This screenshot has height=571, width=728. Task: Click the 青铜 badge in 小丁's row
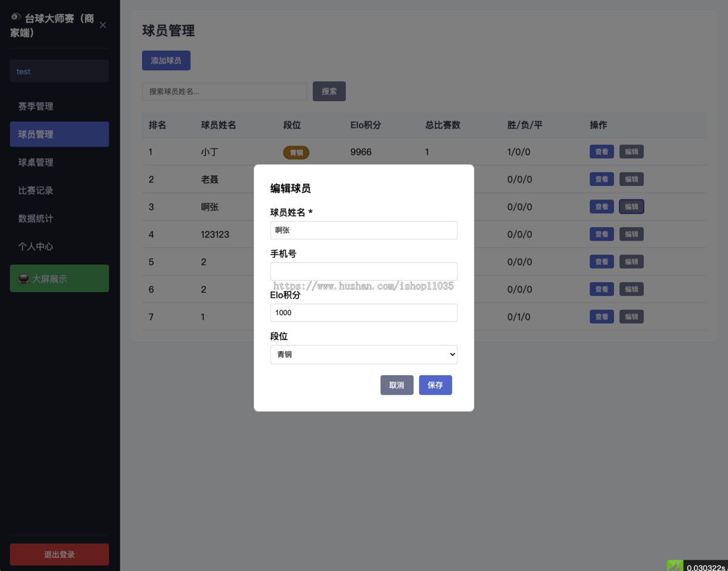coord(296,152)
